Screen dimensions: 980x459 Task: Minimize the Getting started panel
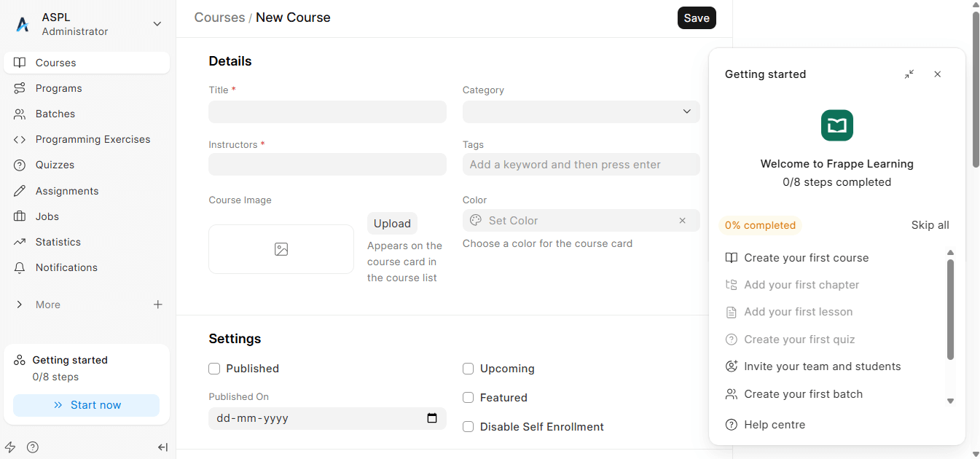(909, 74)
